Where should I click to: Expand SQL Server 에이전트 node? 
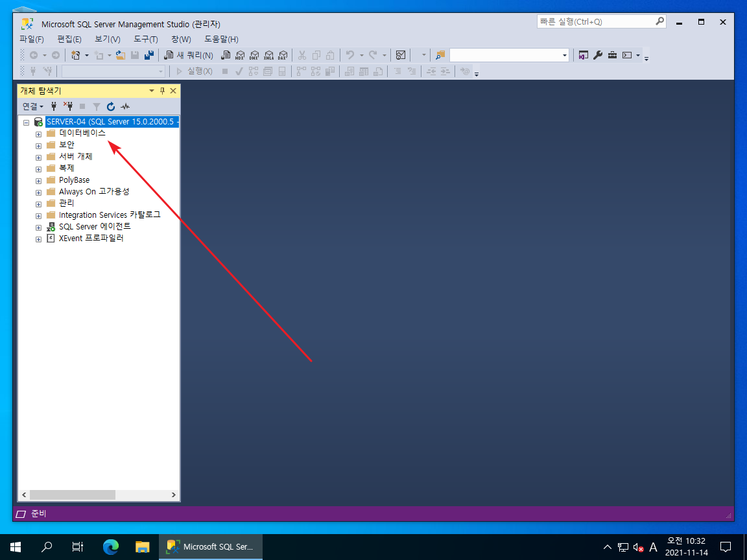click(x=39, y=227)
